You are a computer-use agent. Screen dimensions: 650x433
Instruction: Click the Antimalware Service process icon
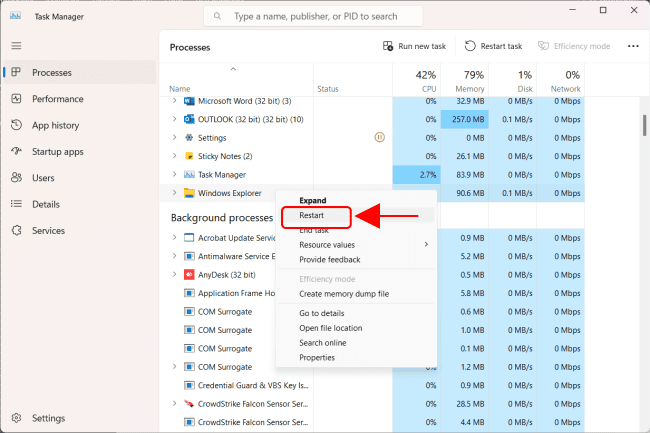[x=189, y=256]
